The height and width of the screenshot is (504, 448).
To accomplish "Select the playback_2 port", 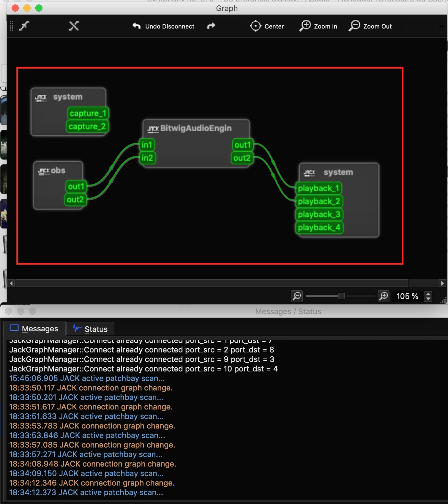I will click(319, 201).
